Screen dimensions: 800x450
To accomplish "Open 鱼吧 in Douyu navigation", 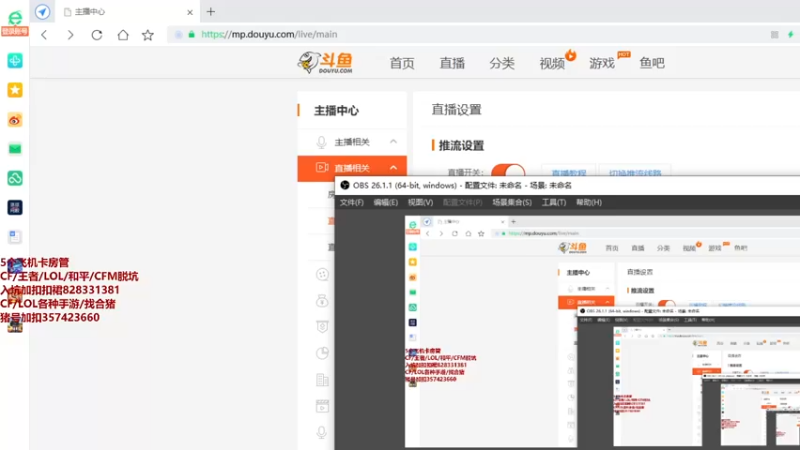I will 652,63.
